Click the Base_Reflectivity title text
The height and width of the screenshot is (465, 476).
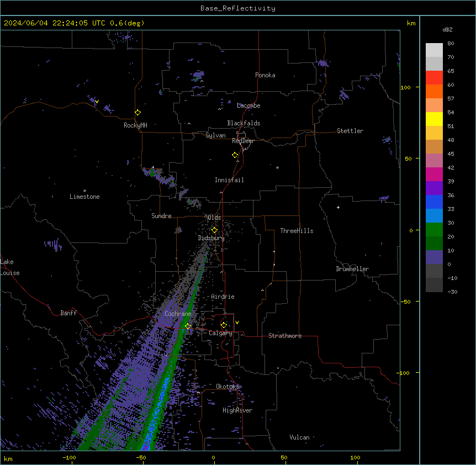click(237, 8)
